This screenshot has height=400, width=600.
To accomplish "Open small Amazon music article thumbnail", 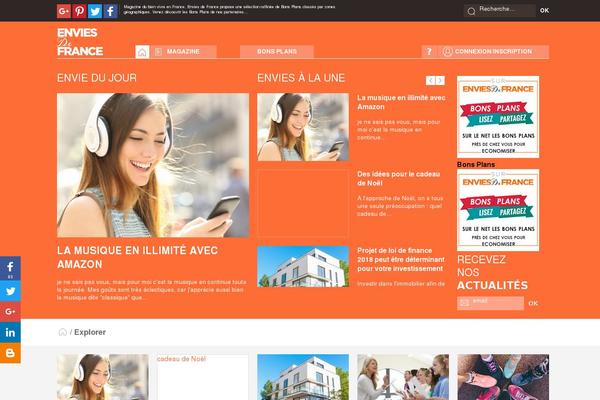I will pyautogui.click(x=303, y=127).
